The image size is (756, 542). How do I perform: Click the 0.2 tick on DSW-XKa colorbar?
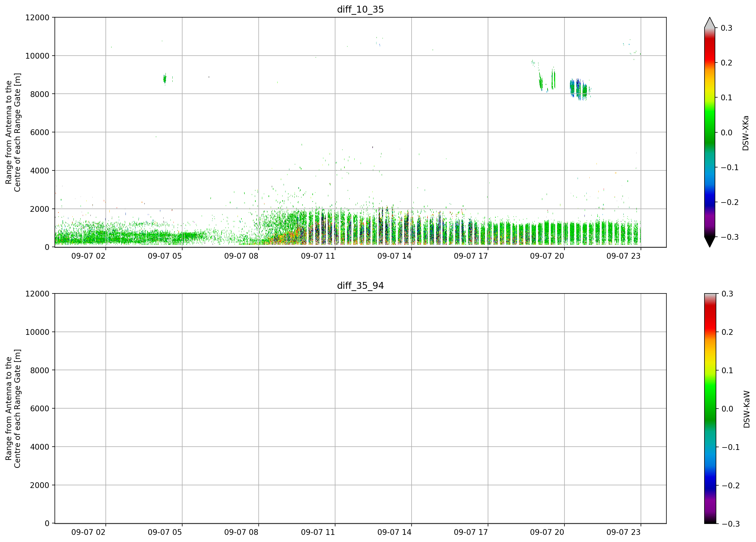click(726, 63)
